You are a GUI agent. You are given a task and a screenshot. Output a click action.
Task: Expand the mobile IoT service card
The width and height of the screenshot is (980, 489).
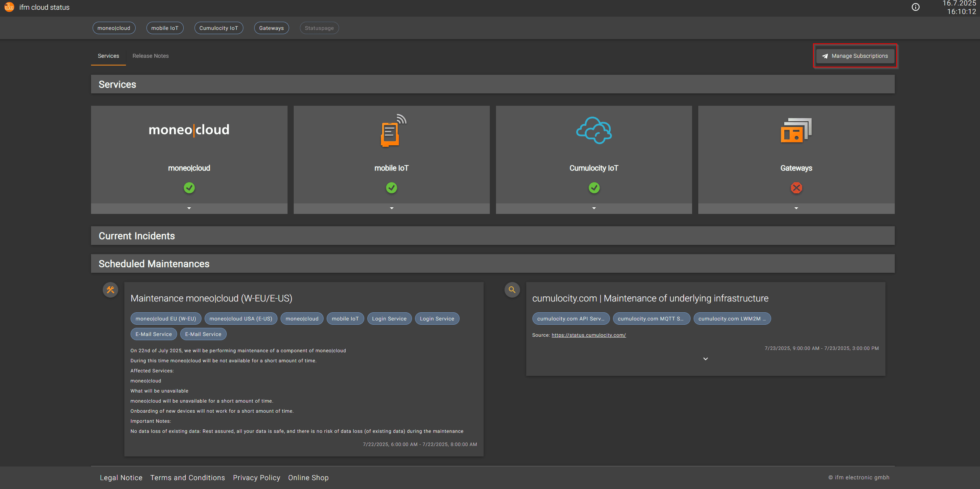click(x=391, y=208)
